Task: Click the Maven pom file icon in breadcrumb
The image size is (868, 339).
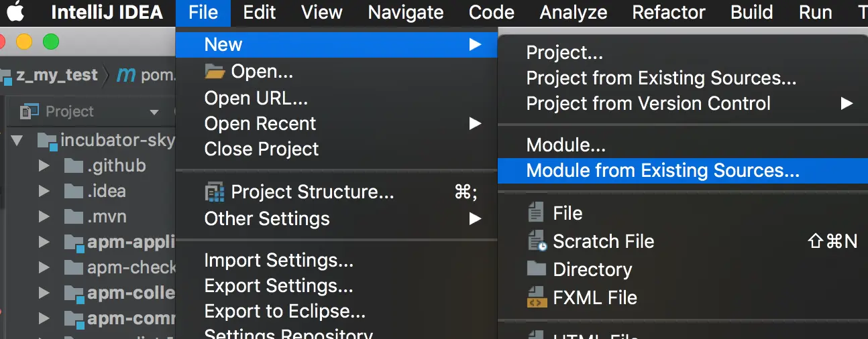Action: coord(125,75)
